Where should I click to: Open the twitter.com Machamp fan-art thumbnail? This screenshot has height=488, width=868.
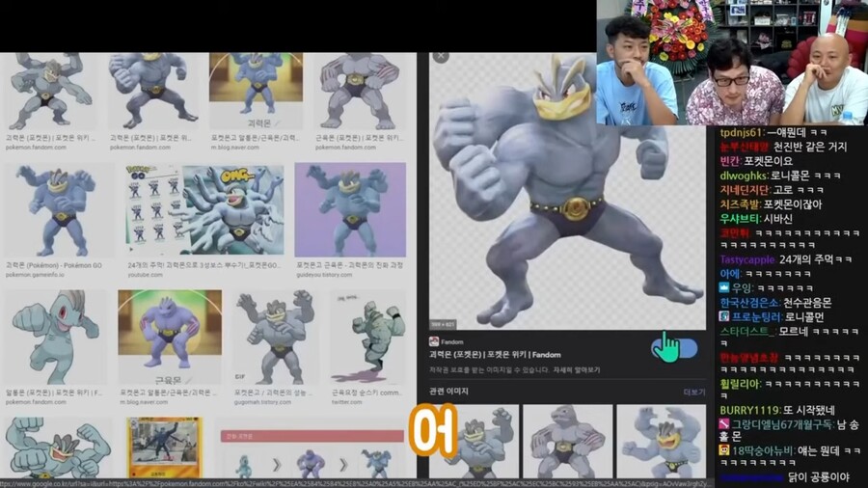coord(367,337)
